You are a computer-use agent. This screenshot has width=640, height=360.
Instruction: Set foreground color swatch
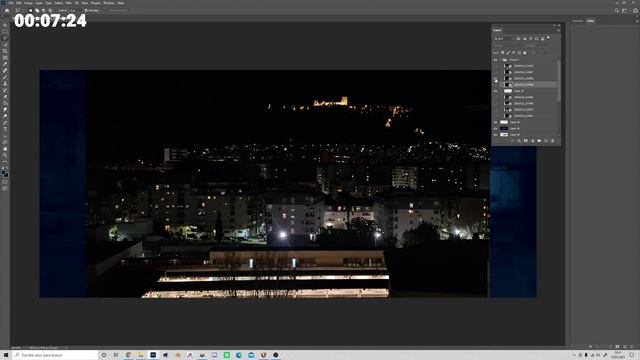[4, 173]
